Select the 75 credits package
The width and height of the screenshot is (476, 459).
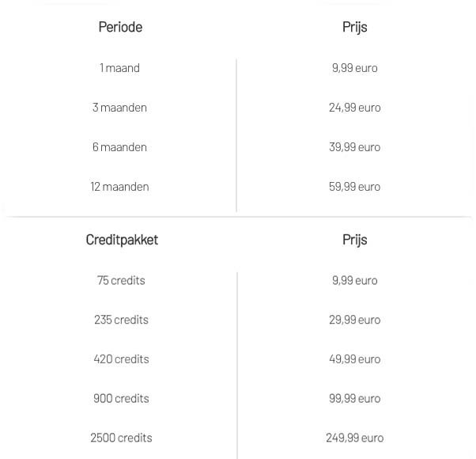(x=121, y=280)
